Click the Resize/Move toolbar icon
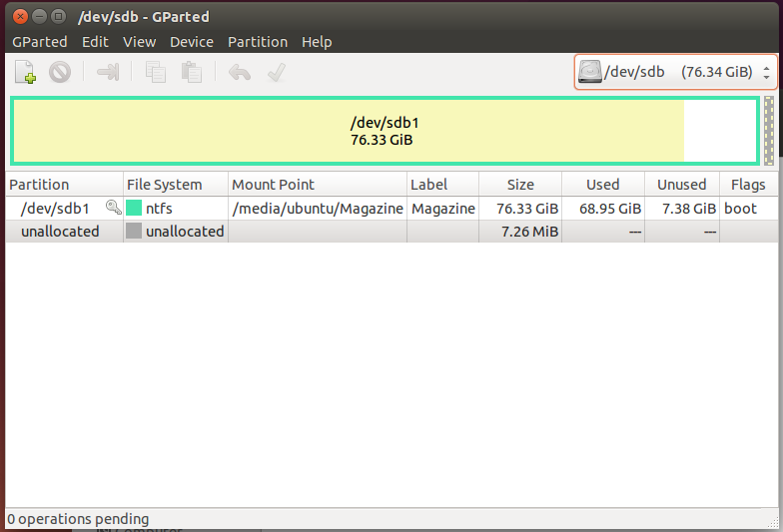 point(108,72)
